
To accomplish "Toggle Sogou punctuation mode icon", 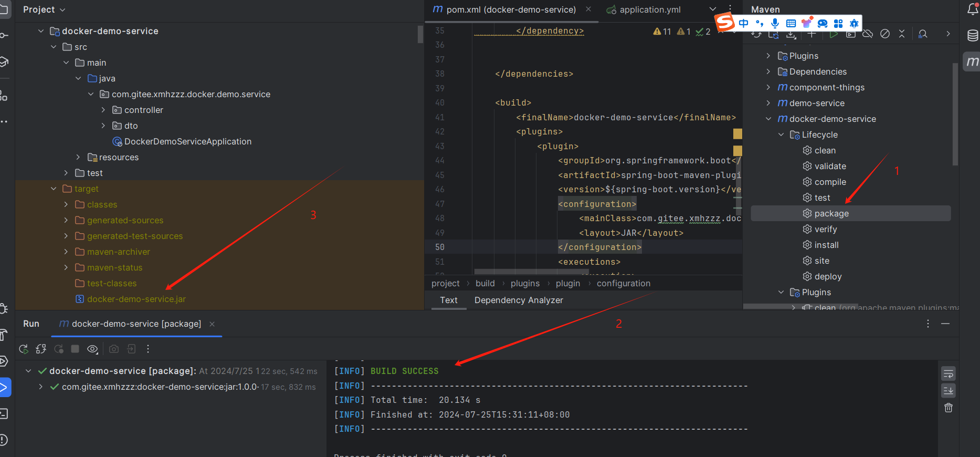I will pos(760,23).
